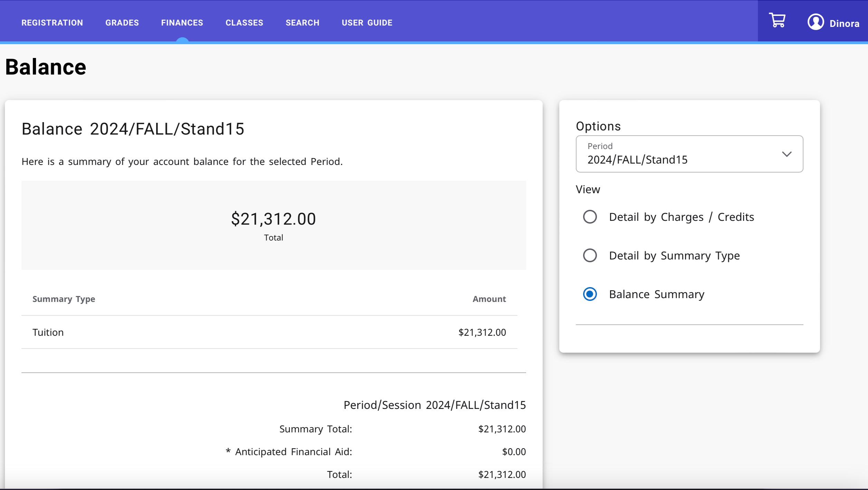Click the $21,312.00 total balance figure
Screen dimensions: 868x490
(273, 219)
